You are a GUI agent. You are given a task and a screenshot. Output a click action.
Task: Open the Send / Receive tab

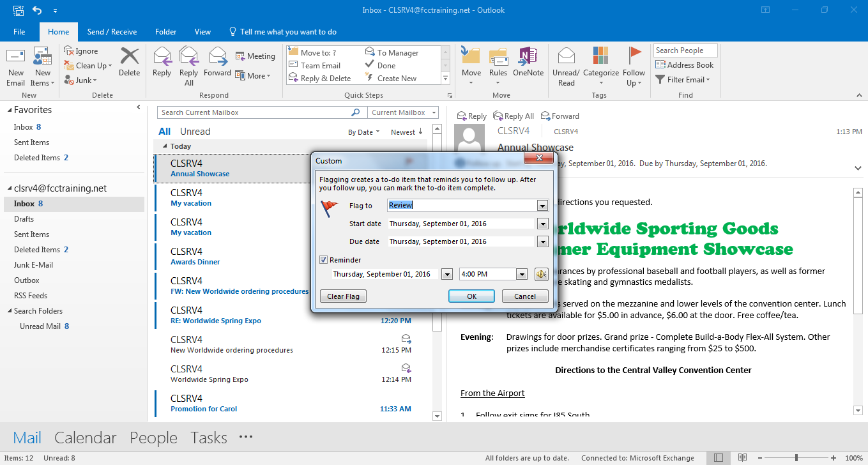(112, 32)
